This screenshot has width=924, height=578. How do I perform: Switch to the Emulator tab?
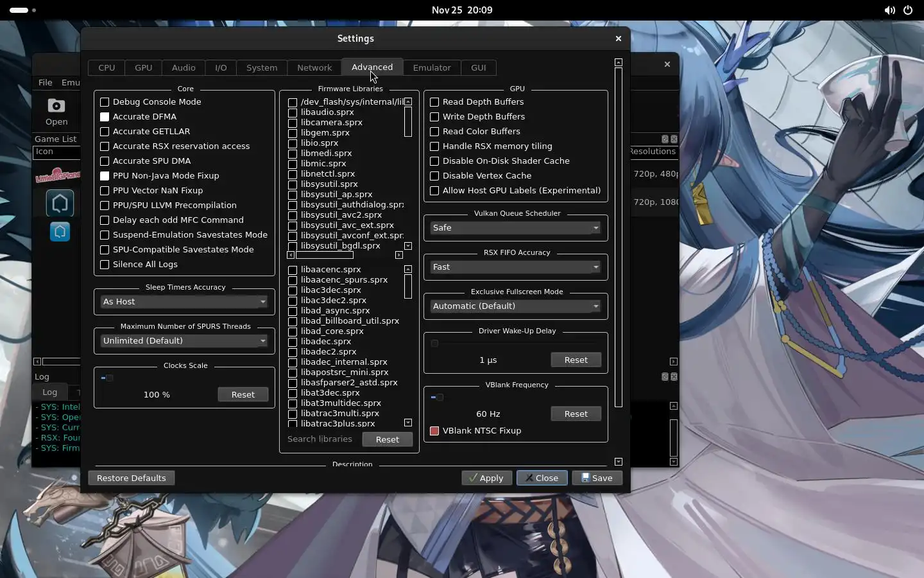432,67
